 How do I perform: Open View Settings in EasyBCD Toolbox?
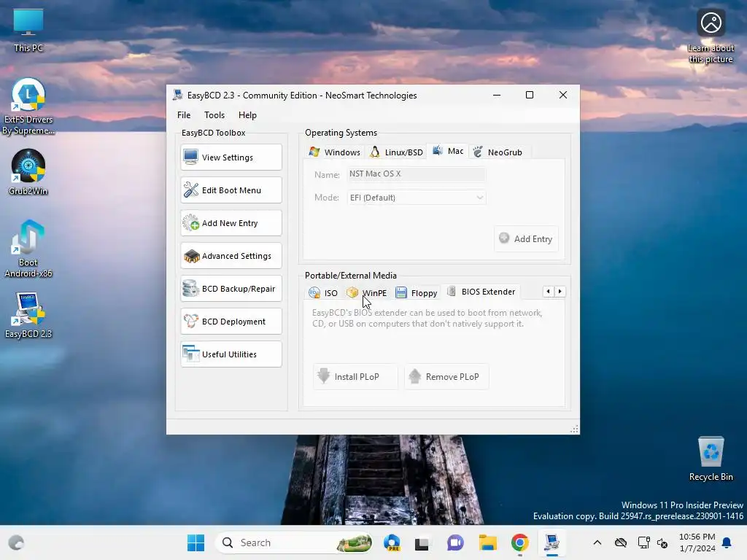pos(231,157)
